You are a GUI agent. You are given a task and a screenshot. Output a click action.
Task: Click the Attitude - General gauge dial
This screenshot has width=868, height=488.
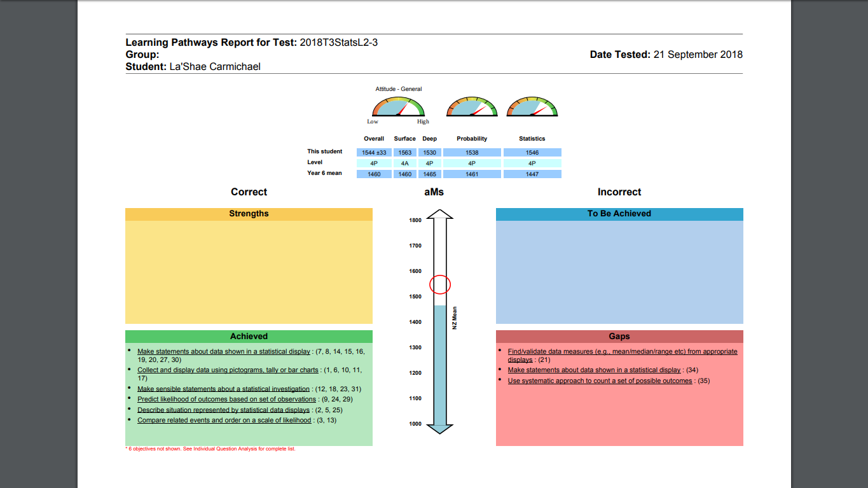[398, 106]
